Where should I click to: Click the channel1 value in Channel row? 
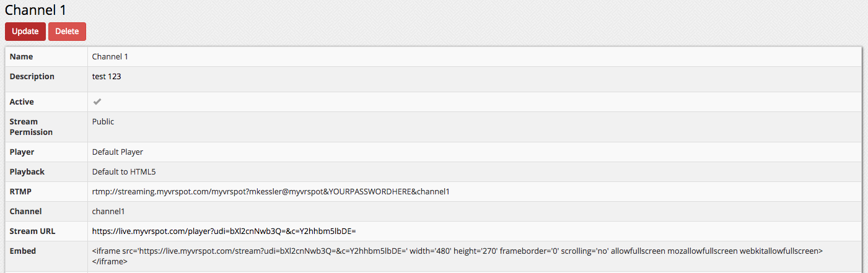click(108, 211)
